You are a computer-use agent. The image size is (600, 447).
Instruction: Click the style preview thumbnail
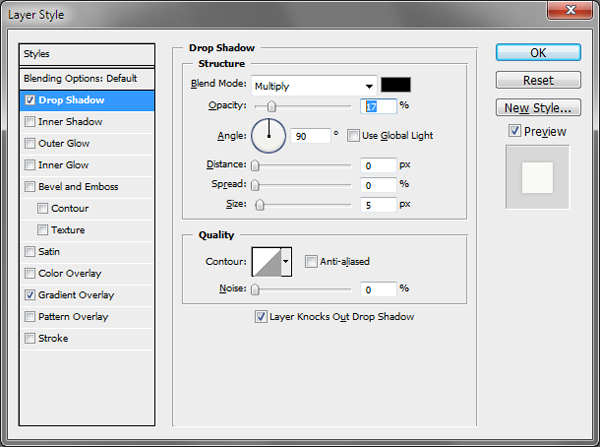point(537,177)
